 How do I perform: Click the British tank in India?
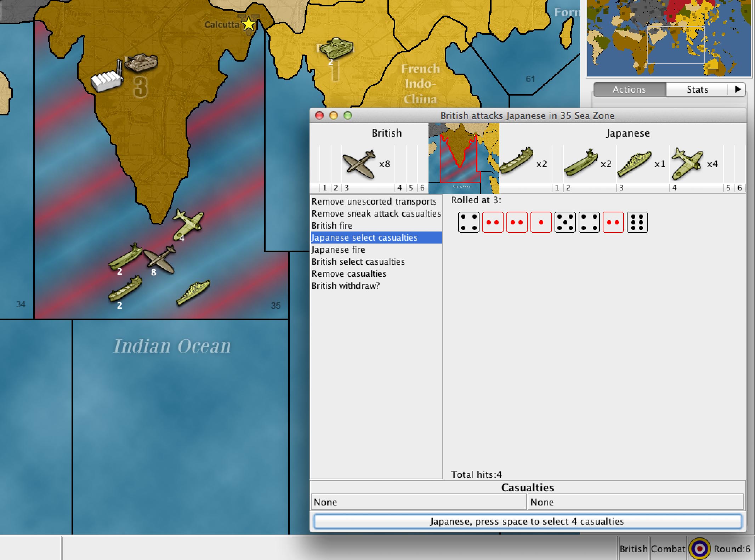(x=141, y=63)
